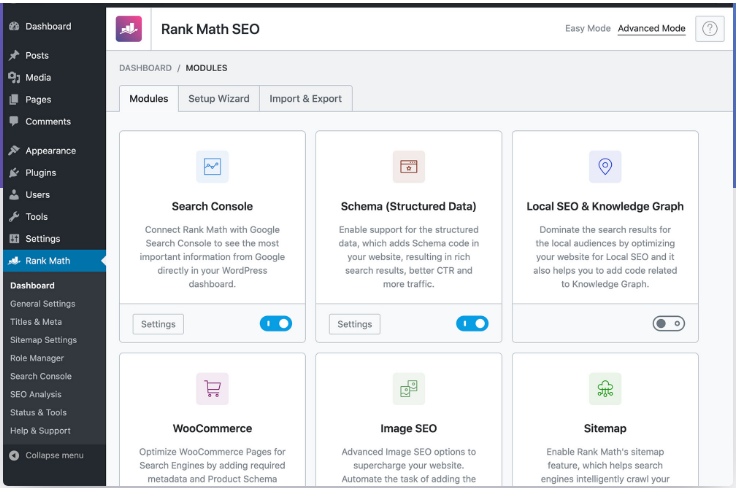Disable the Schema Structured Data toggle

point(472,323)
